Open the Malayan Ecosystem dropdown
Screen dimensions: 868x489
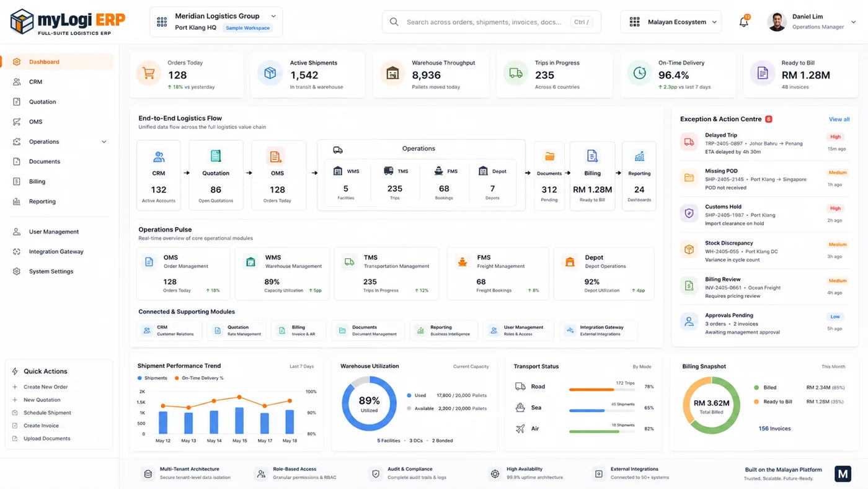click(x=671, y=22)
